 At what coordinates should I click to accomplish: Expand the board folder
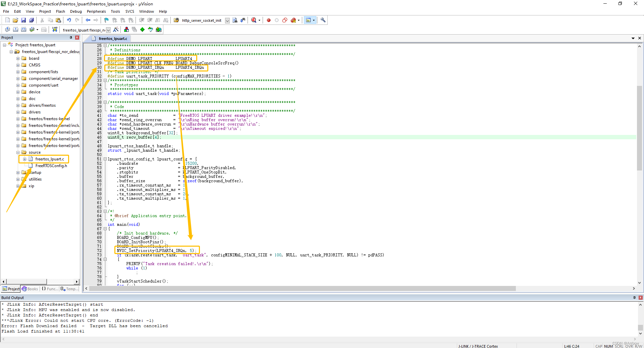(18, 58)
